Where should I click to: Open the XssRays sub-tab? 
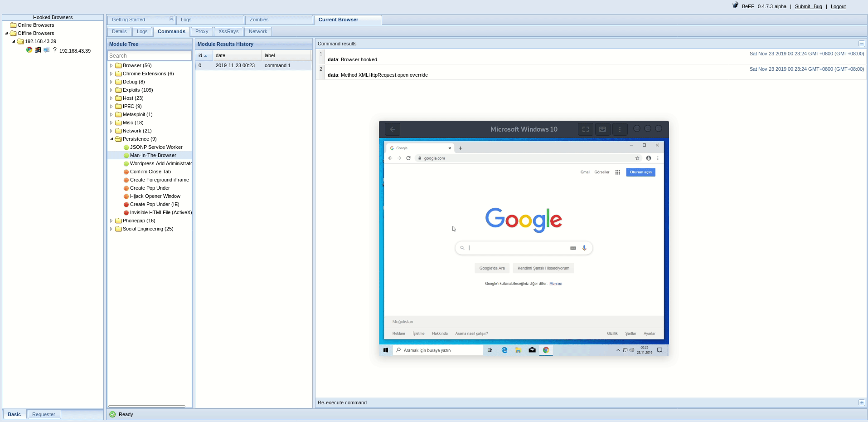pyautogui.click(x=228, y=32)
